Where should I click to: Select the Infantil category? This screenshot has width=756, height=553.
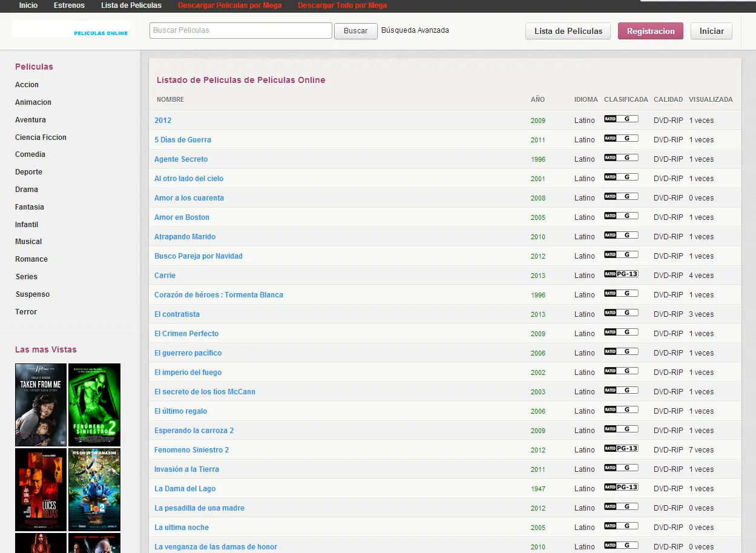27,225
